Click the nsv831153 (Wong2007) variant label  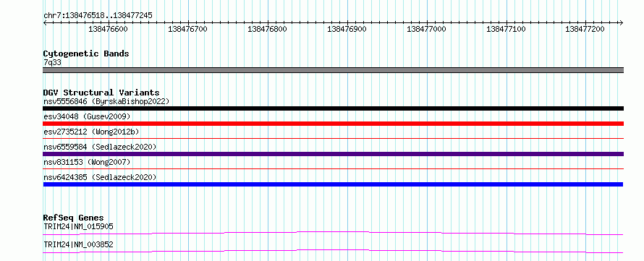[x=87, y=162]
